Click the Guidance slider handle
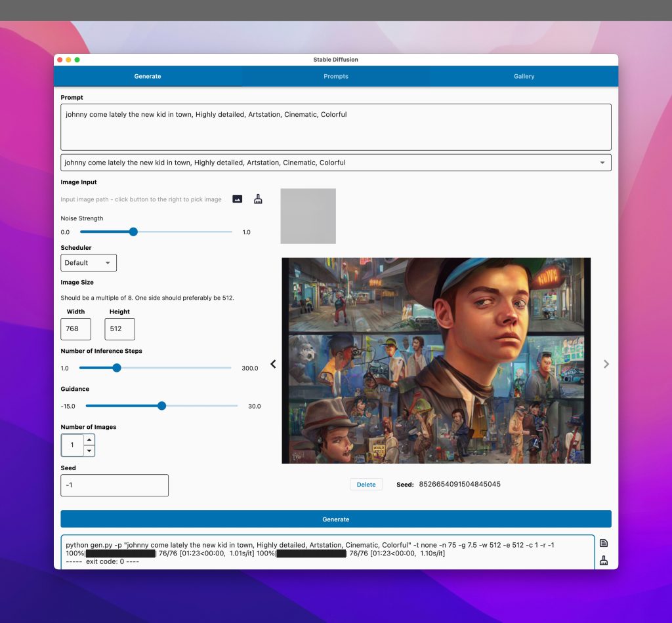This screenshot has width=672, height=623. click(x=161, y=406)
